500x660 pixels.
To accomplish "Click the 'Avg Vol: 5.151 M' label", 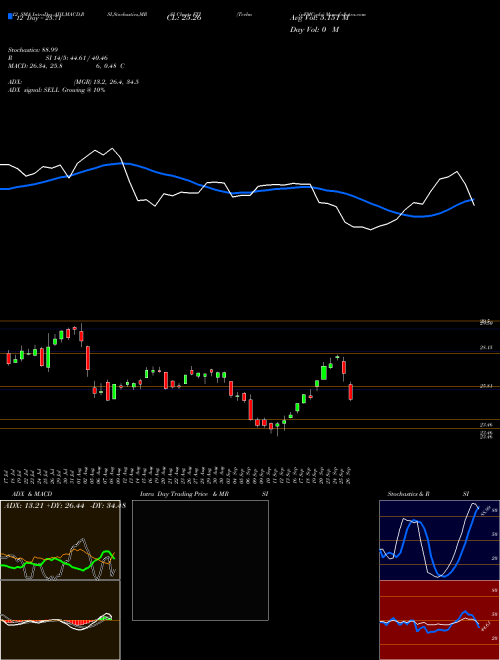I will coord(319,18).
